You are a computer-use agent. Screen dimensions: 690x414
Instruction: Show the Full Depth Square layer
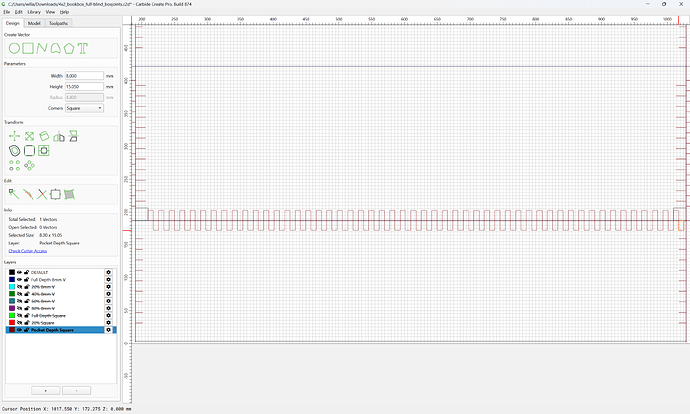coord(19,315)
